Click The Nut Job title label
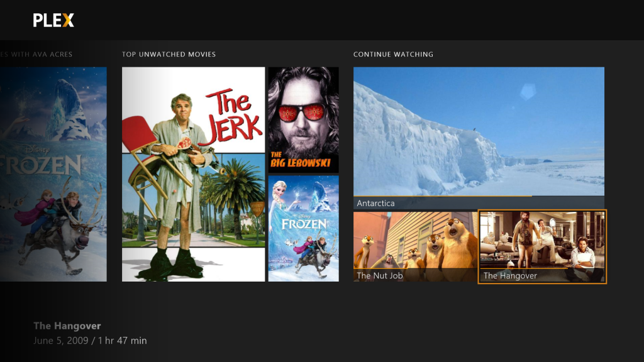 point(379,275)
